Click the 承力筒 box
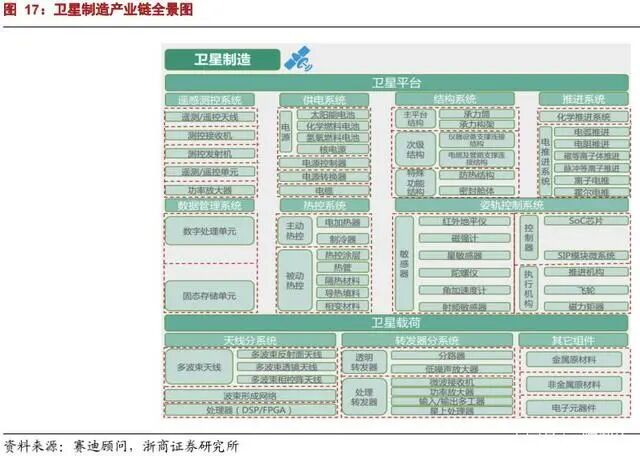This screenshot has width=640, height=456. tap(477, 114)
